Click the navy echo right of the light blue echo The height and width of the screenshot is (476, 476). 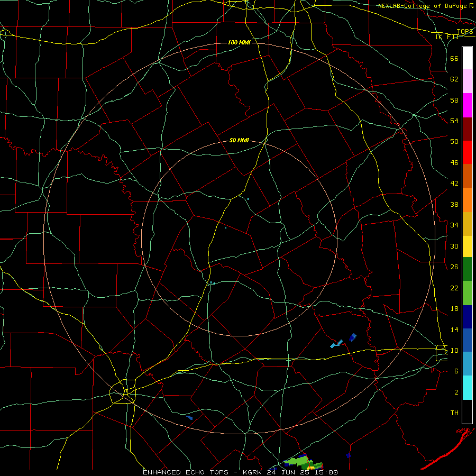pos(353,337)
